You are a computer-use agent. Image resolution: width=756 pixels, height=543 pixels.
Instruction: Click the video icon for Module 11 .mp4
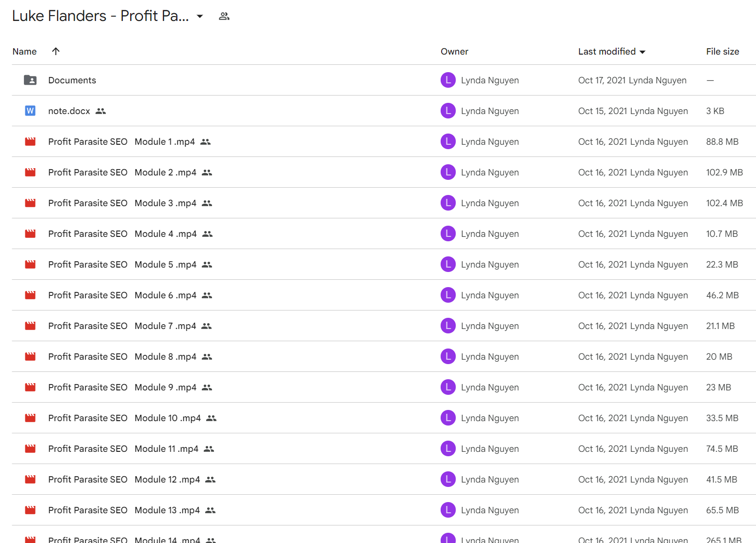pos(30,448)
